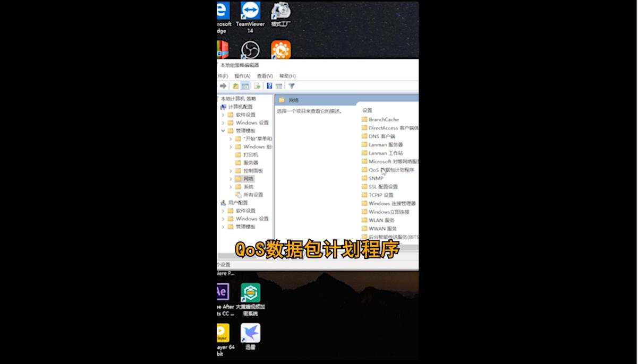The width and height of the screenshot is (638, 364).
Task: Open OBS Studio from the desktop
Action: [250, 50]
